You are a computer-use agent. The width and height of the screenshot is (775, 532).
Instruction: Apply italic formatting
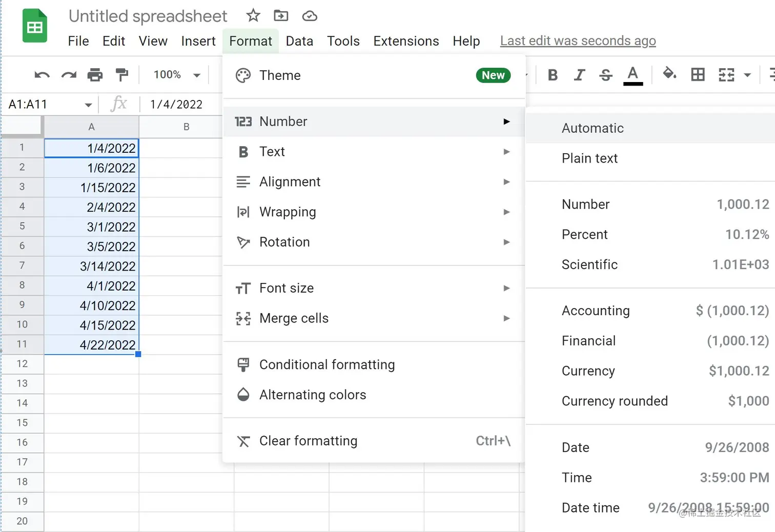[x=579, y=75]
